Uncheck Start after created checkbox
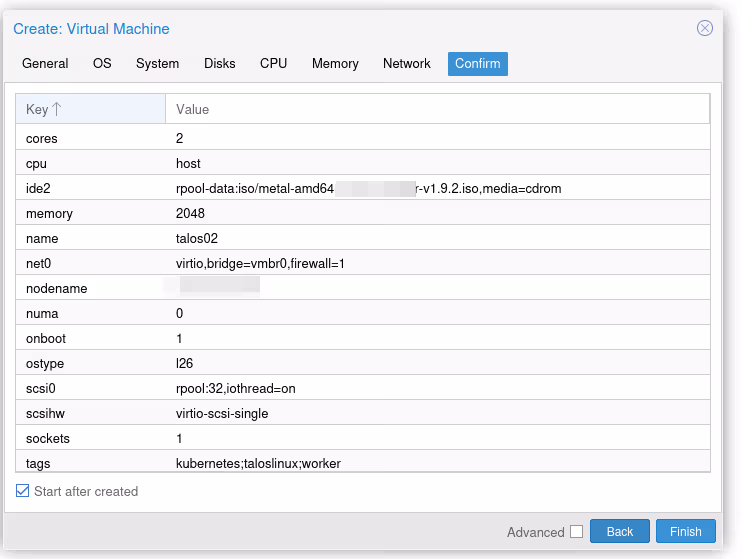Image resolution: width=742 pixels, height=559 pixels. click(23, 491)
